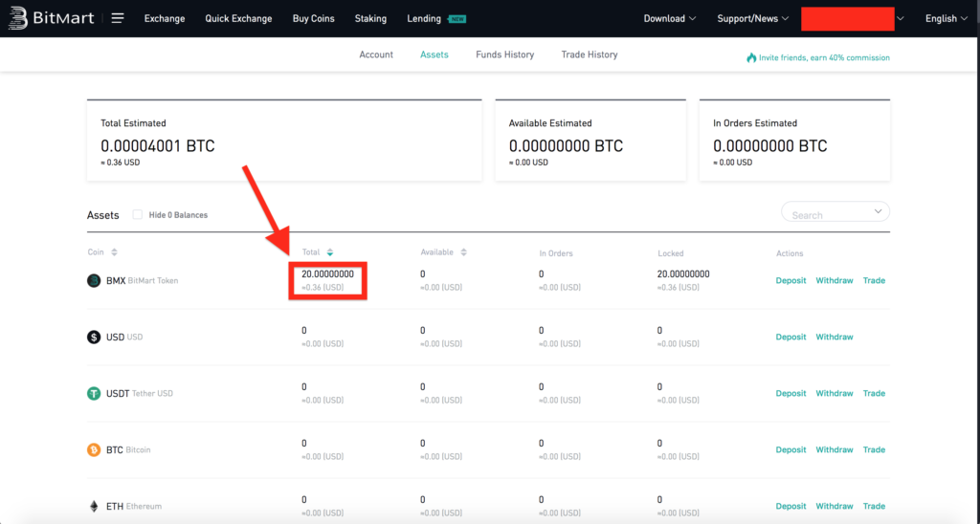Screen dimensions: 980x524
Task: Click the BTC Bitcoin label
Action: tap(128, 449)
